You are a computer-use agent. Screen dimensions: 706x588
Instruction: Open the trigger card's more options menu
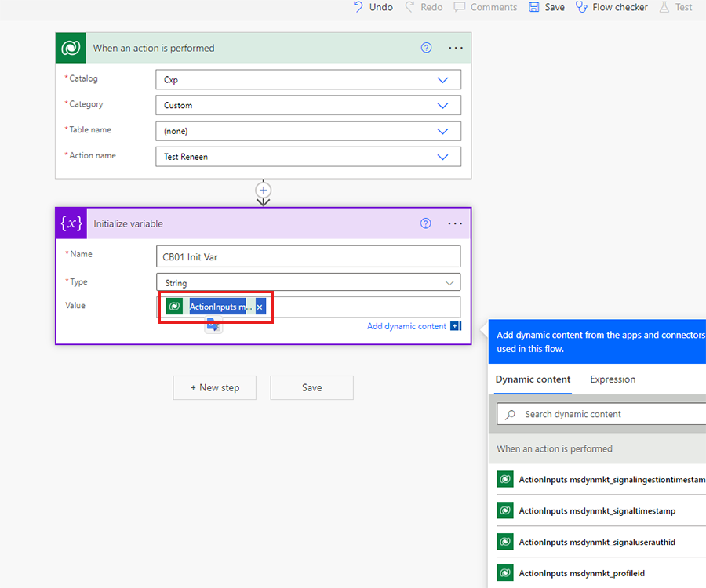tap(455, 48)
